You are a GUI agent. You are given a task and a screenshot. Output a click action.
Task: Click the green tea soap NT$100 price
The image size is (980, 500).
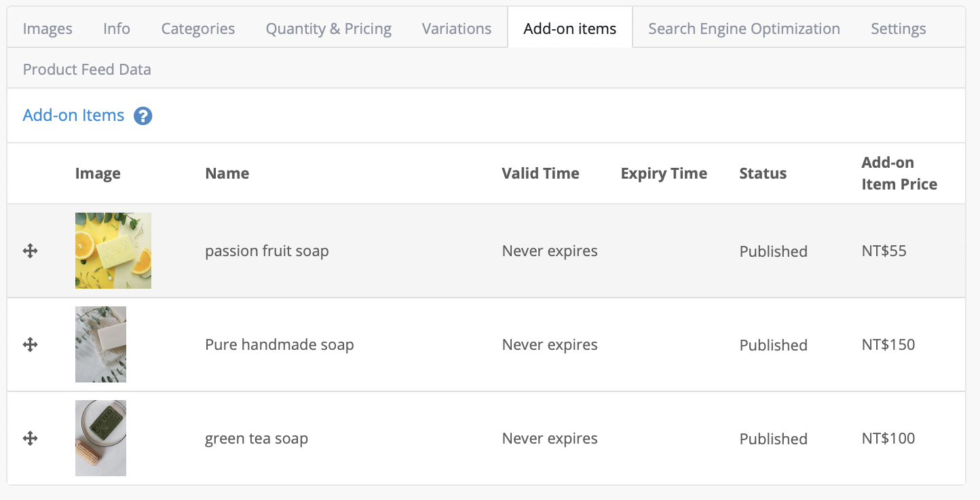[888, 438]
